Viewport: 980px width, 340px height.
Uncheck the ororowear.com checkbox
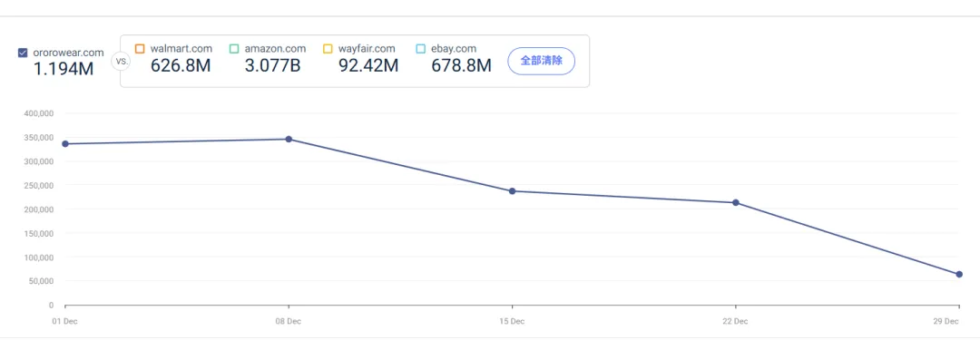tap(23, 53)
